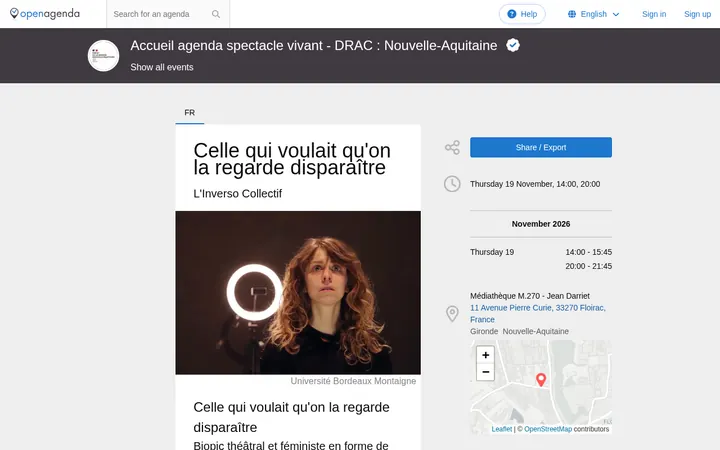720x450 pixels.
Task: Click the clock icon beside event date
Action: (x=452, y=184)
